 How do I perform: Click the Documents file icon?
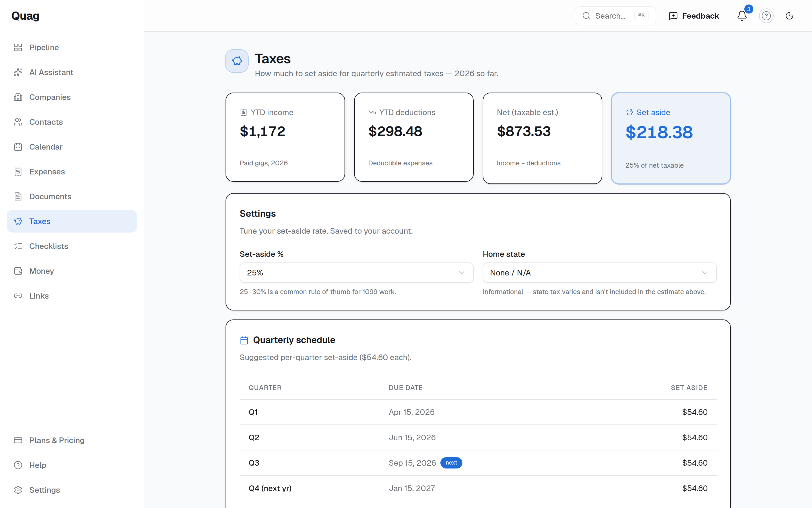pos(18,196)
